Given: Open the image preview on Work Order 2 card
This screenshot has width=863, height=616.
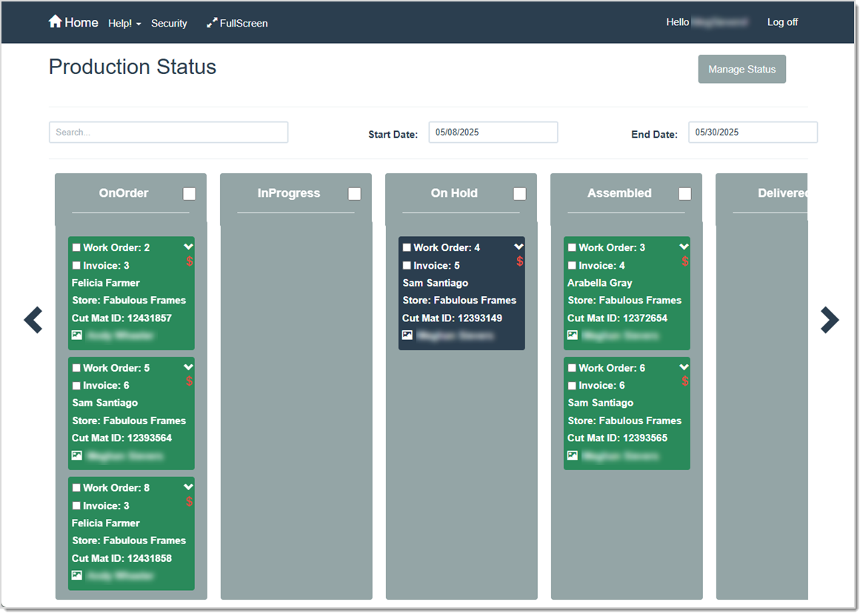Looking at the screenshot, I should (x=76, y=335).
